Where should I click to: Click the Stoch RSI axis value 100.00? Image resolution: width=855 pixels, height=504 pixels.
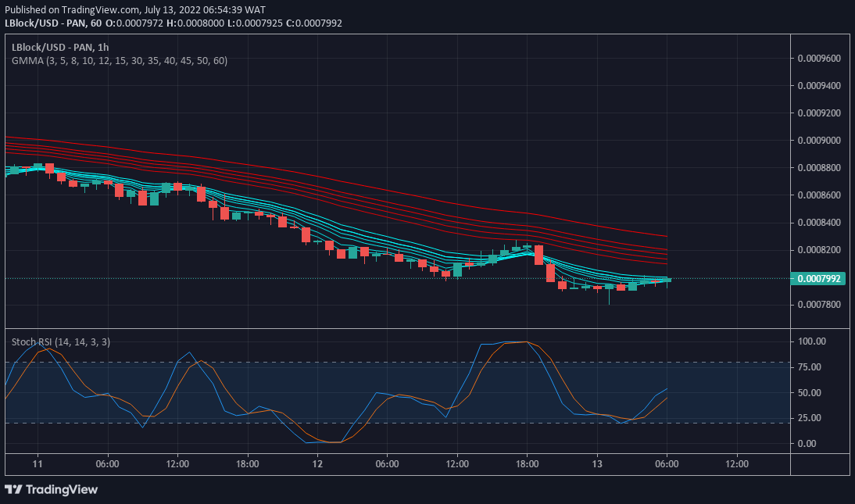coord(812,341)
